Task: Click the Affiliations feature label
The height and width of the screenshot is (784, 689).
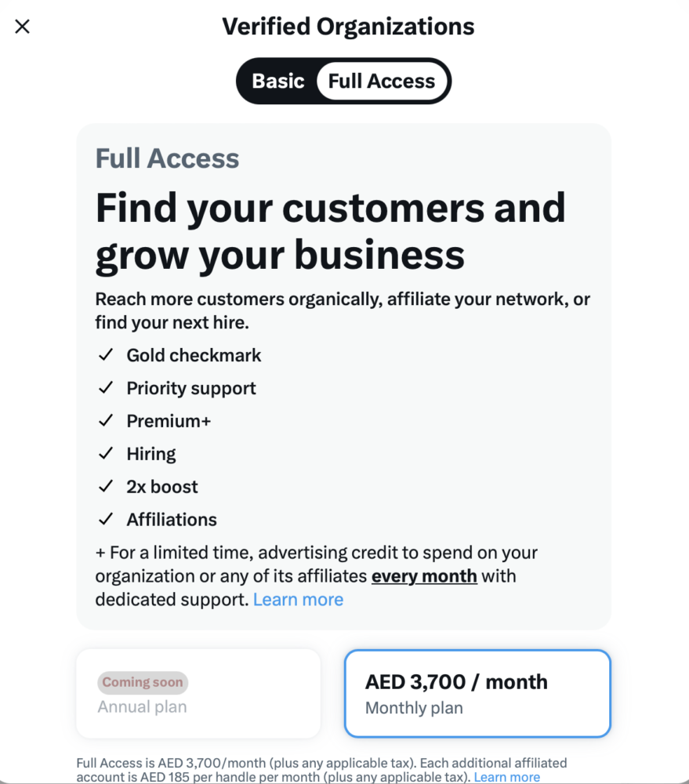Action: click(x=172, y=520)
